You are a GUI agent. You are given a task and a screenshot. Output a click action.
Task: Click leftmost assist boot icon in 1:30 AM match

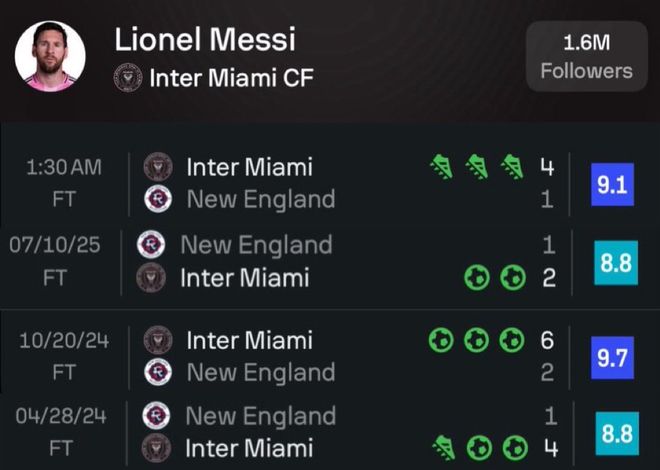tap(442, 166)
